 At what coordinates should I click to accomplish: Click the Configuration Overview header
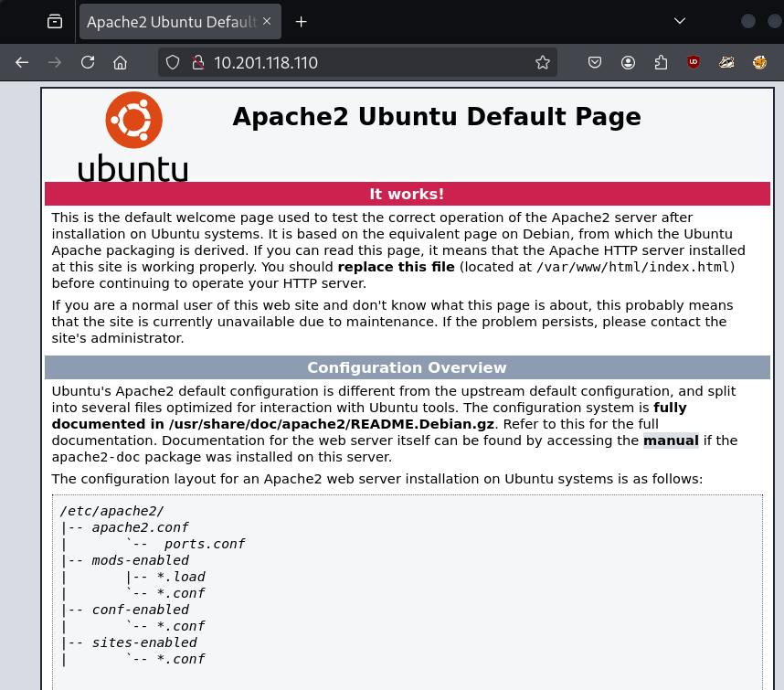[x=407, y=367]
